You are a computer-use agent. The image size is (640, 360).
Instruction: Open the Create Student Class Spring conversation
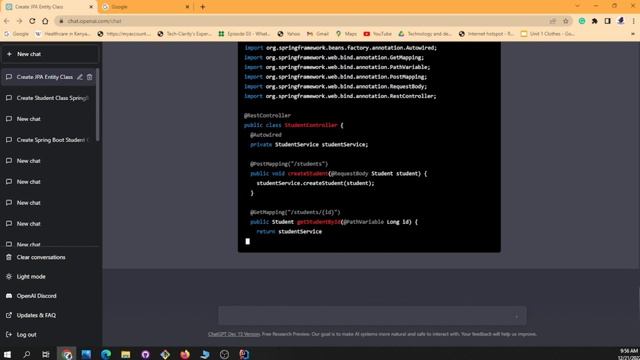coord(49,98)
